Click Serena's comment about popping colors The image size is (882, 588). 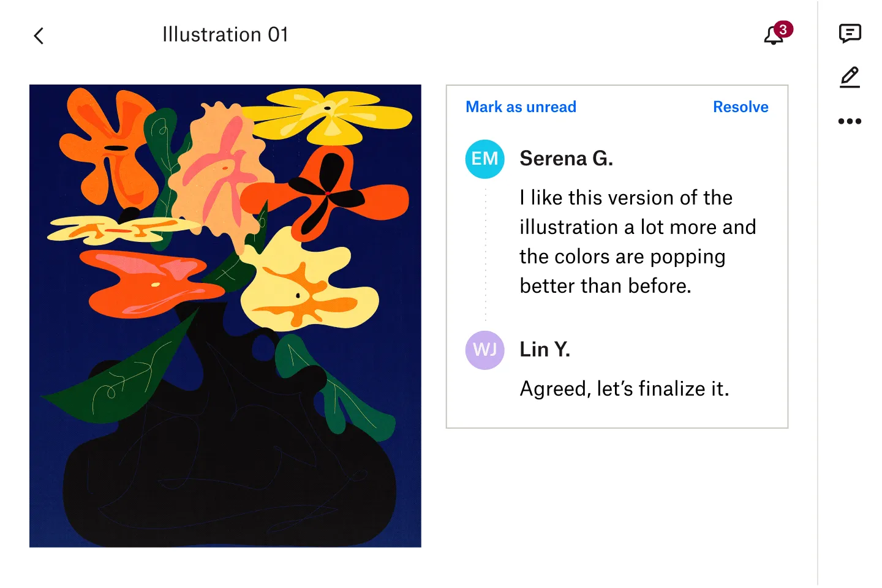[637, 241]
